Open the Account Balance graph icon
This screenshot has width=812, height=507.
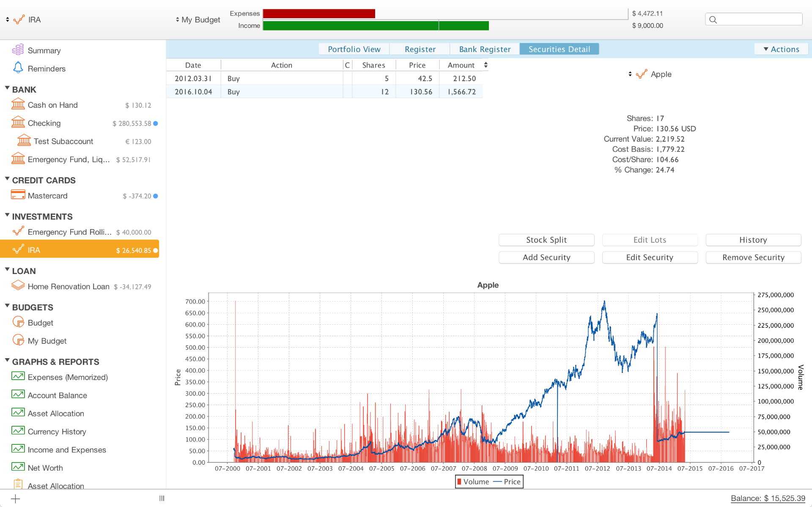(x=18, y=394)
